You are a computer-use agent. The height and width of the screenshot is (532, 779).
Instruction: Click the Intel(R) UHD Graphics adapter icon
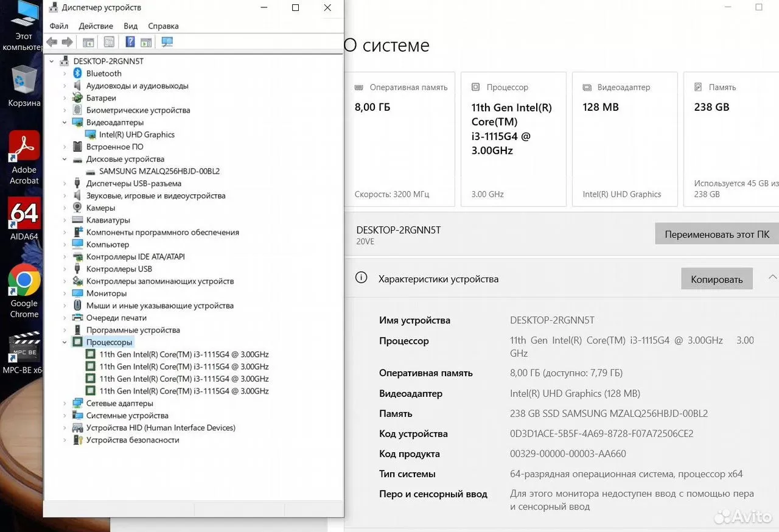(x=90, y=135)
